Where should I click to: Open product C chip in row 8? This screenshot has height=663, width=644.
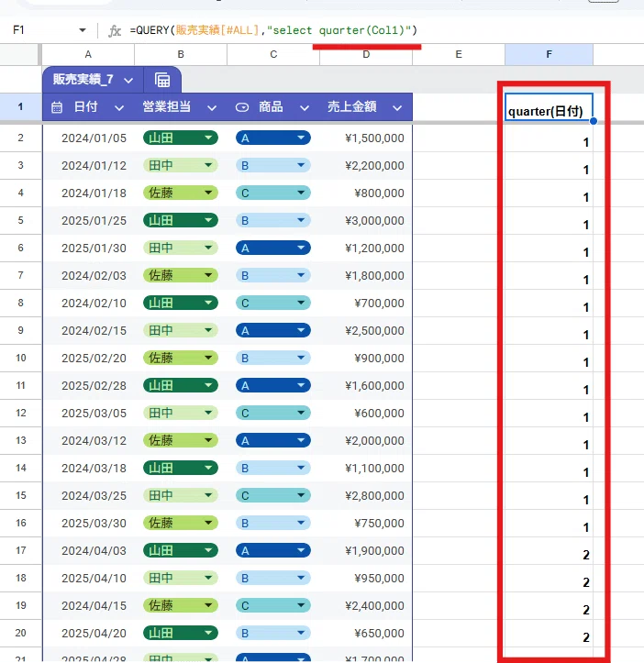click(x=272, y=303)
